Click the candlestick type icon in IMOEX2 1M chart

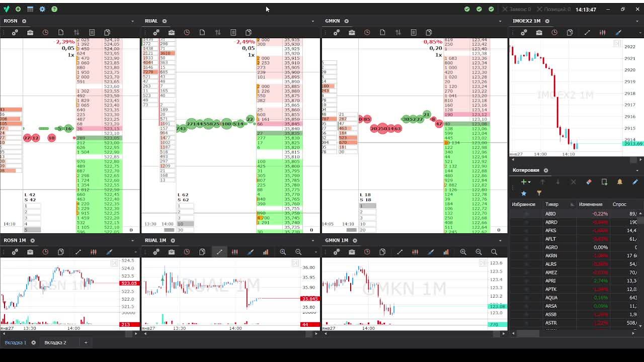coord(602,32)
